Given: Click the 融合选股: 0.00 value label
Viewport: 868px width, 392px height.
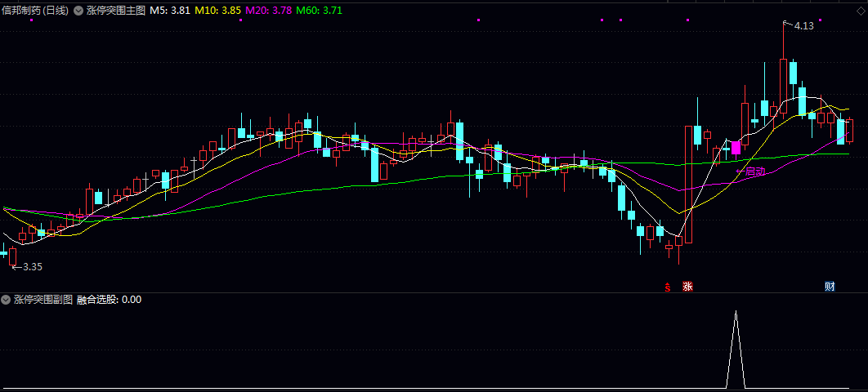Looking at the screenshot, I should (109, 300).
